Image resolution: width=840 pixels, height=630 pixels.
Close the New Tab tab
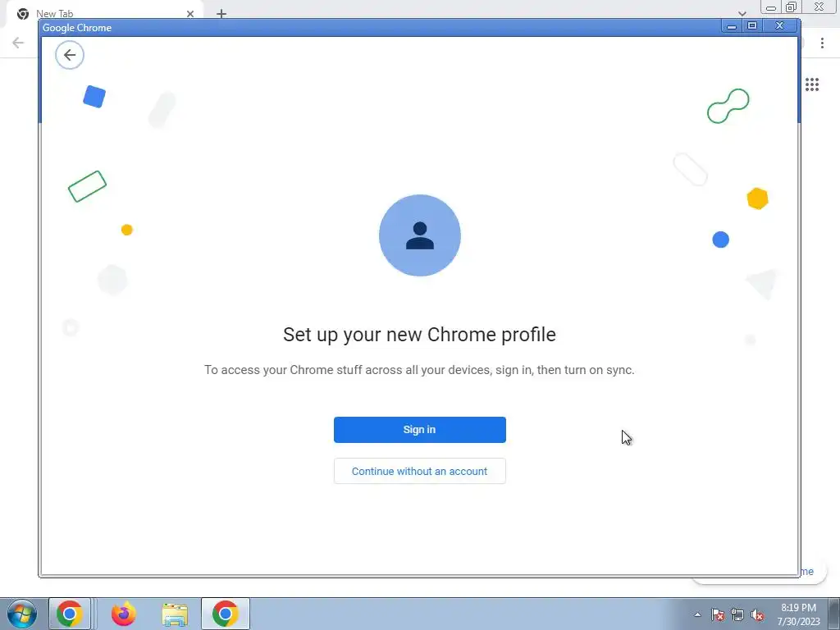[x=190, y=14]
